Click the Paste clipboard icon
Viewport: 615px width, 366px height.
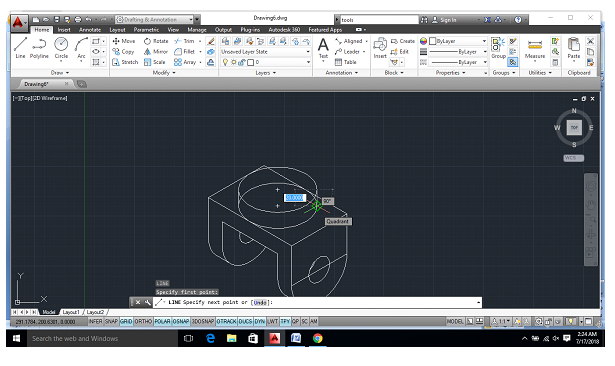click(573, 48)
